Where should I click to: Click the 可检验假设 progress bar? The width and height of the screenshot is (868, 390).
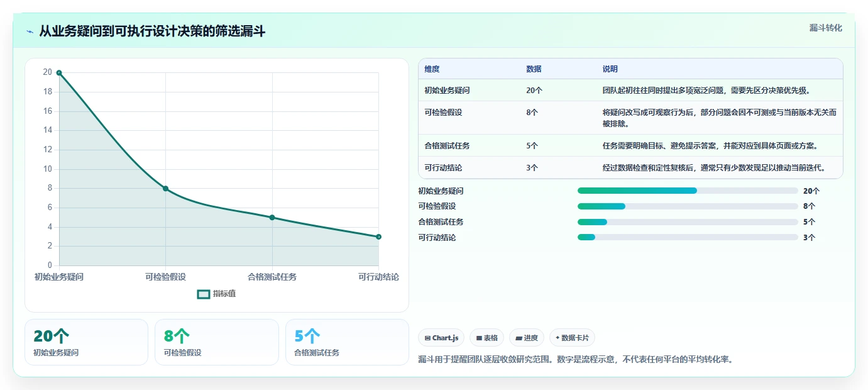click(688, 206)
